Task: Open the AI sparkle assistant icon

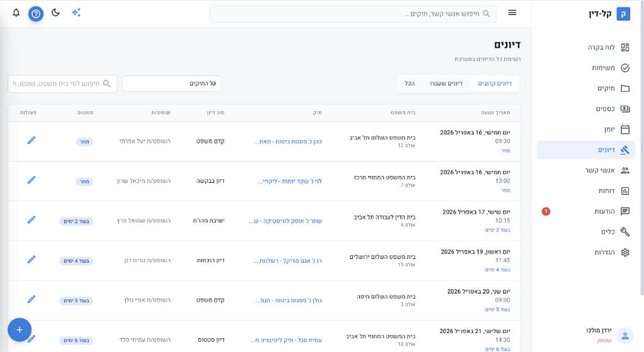Action: tap(76, 13)
